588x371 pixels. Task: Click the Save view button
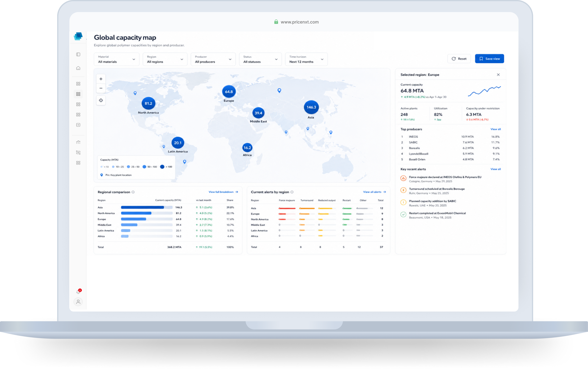point(489,59)
